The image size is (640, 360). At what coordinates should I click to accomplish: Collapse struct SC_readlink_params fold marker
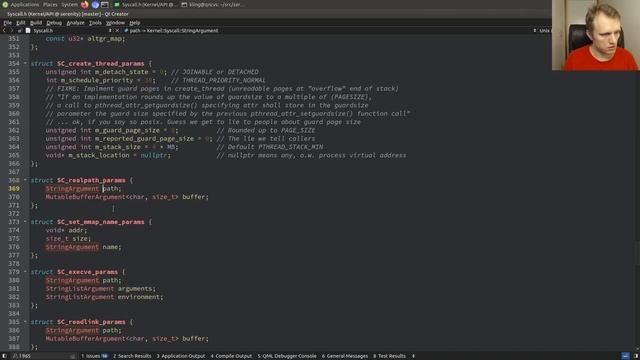(x=25, y=322)
